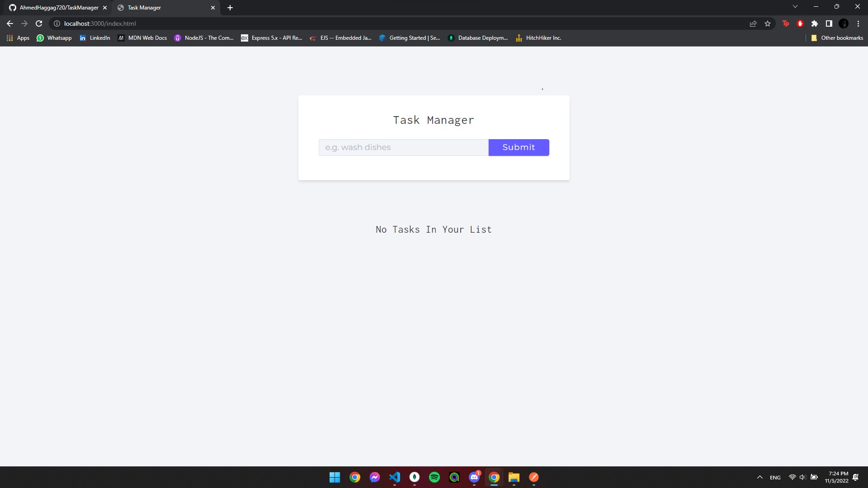View site information icon
The width and height of the screenshot is (868, 488).
point(57,23)
